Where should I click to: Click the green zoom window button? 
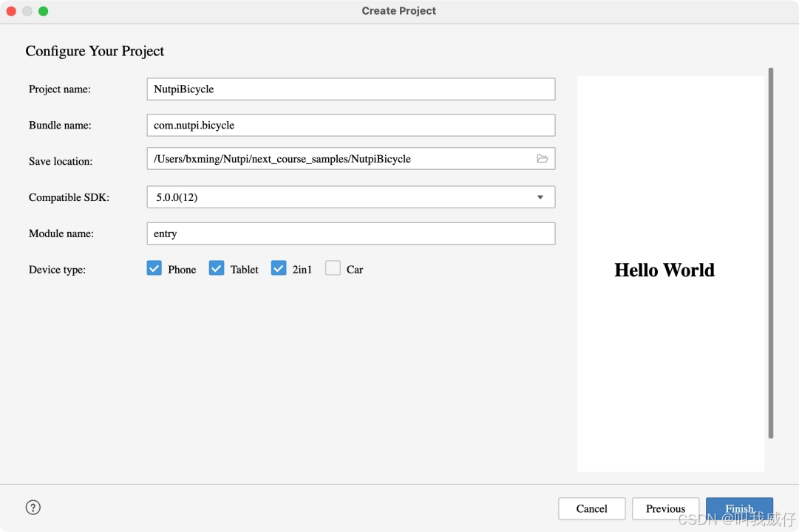click(44, 11)
